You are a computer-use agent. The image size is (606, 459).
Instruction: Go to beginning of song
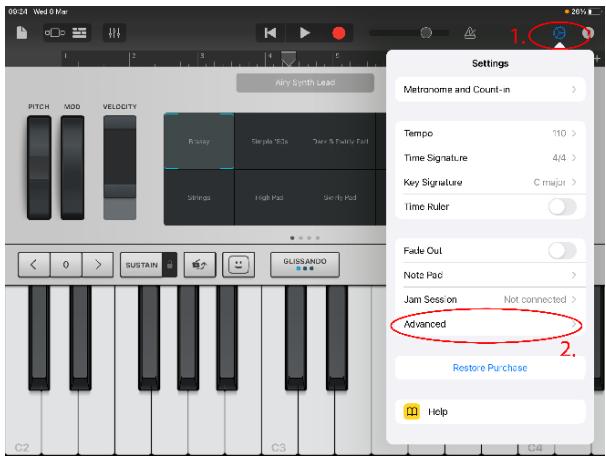click(x=270, y=33)
